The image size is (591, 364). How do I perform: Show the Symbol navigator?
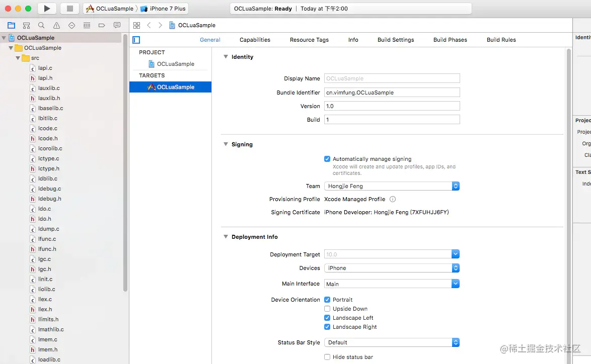[26, 25]
